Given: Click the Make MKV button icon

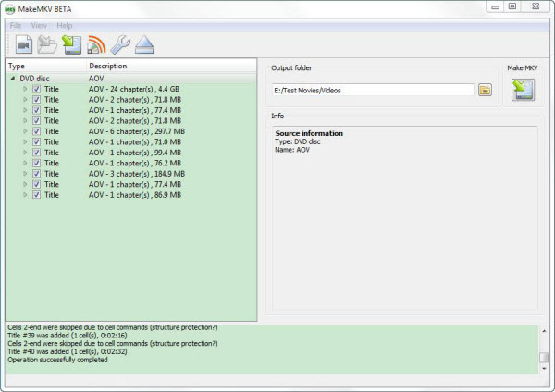Looking at the screenshot, I should tap(523, 90).
